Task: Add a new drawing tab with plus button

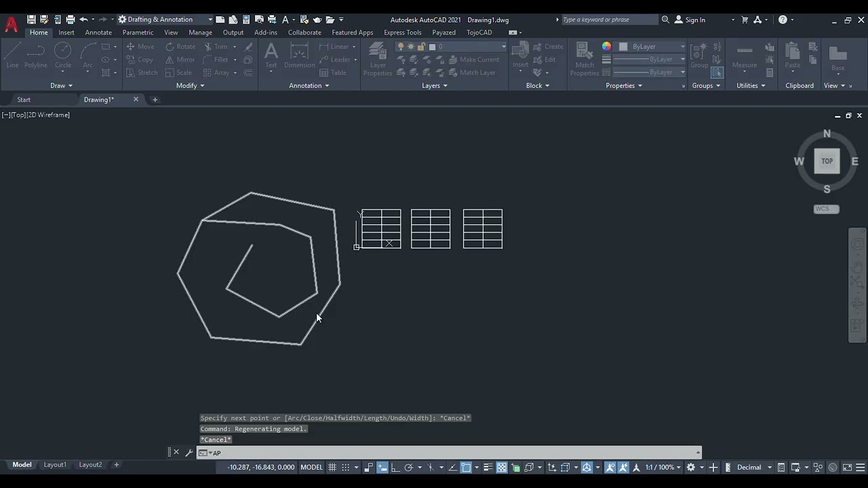Action: point(155,100)
